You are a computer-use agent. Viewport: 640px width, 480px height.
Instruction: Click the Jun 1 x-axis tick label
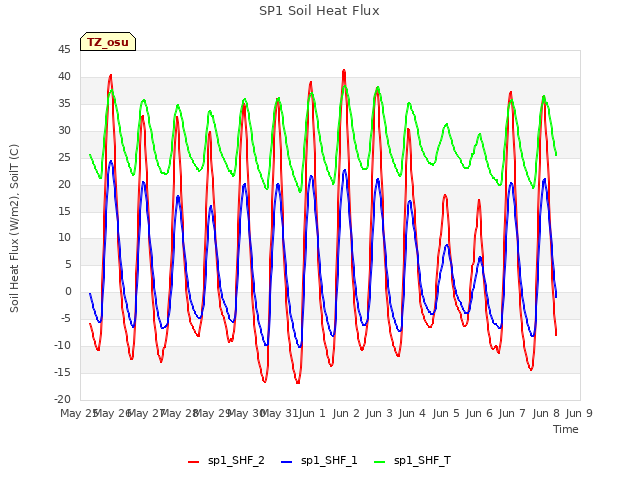pyautogui.click(x=312, y=413)
